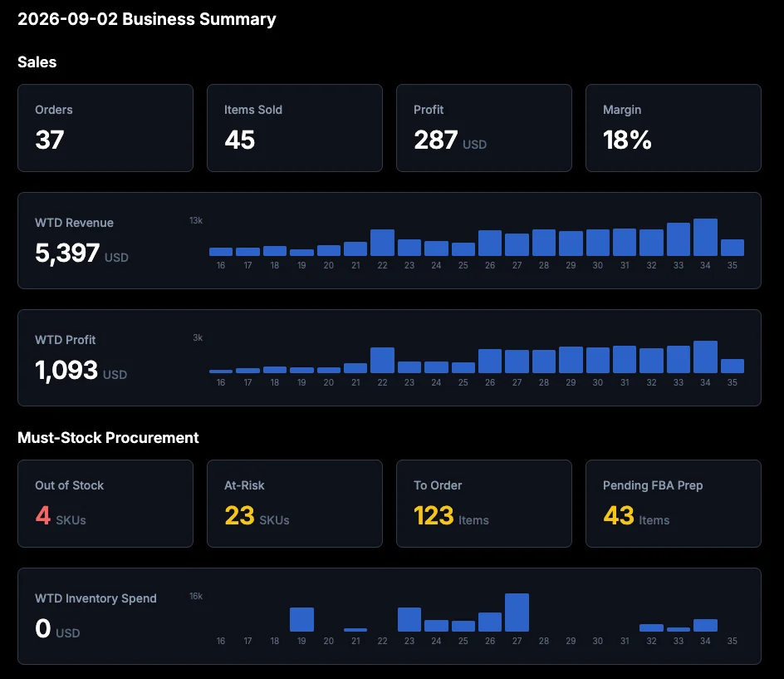Click the WTD Inventory Spend 0 USD value
Image resolution: width=784 pixels, height=679 pixels.
(x=57, y=629)
